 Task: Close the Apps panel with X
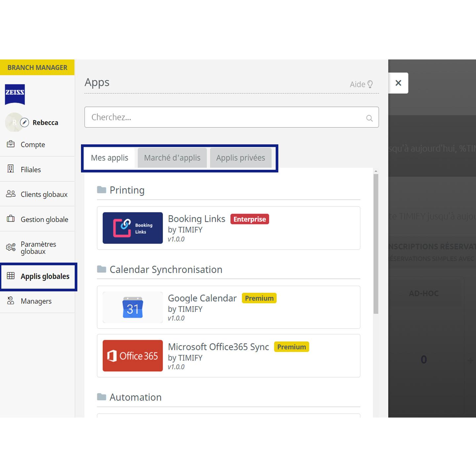(398, 83)
